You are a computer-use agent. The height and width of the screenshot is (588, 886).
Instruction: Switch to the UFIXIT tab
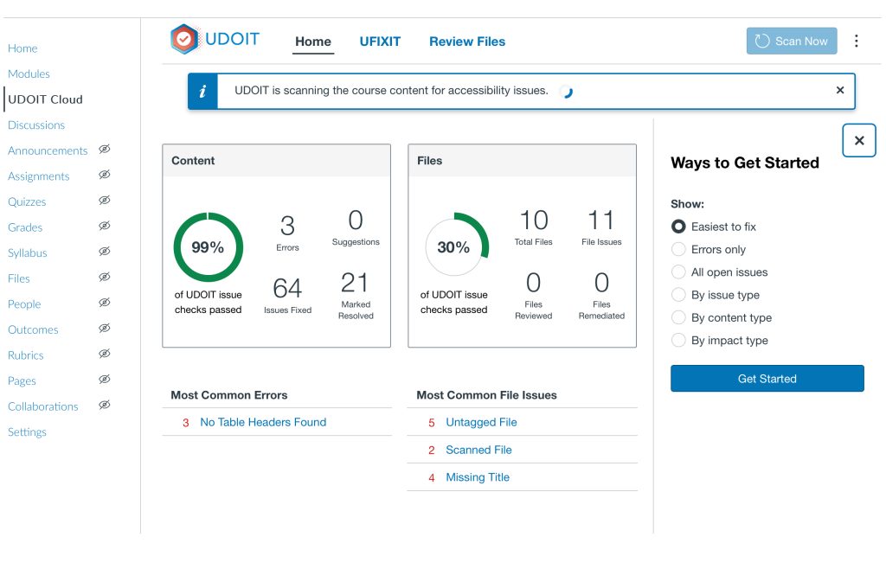click(380, 42)
